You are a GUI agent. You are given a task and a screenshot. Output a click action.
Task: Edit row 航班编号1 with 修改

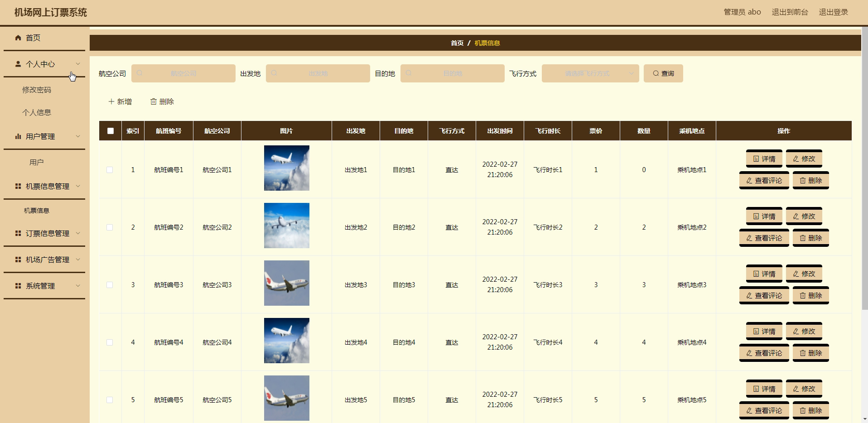click(x=804, y=159)
